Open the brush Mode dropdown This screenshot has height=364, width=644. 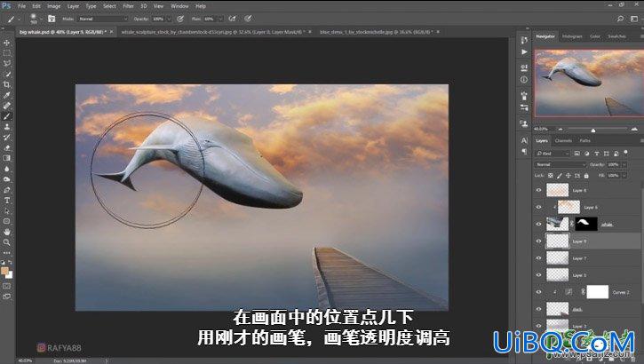(103, 19)
